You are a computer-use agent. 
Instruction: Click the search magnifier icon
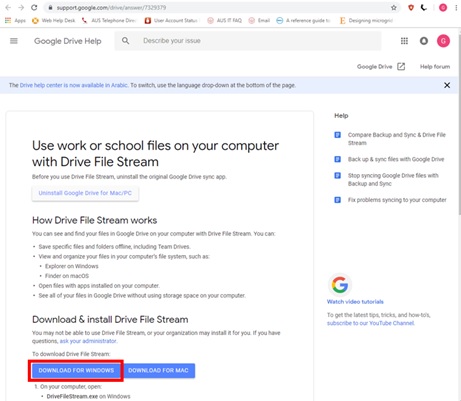[x=125, y=41]
